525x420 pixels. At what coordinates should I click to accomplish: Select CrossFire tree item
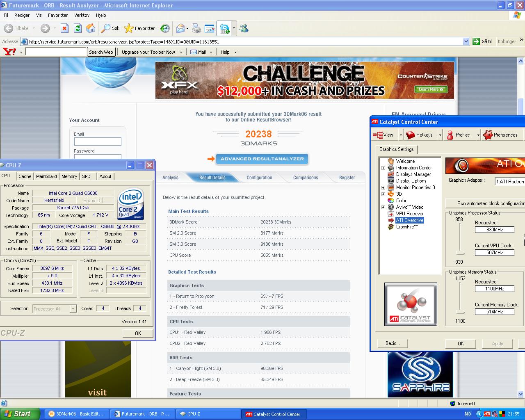tap(407, 227)
